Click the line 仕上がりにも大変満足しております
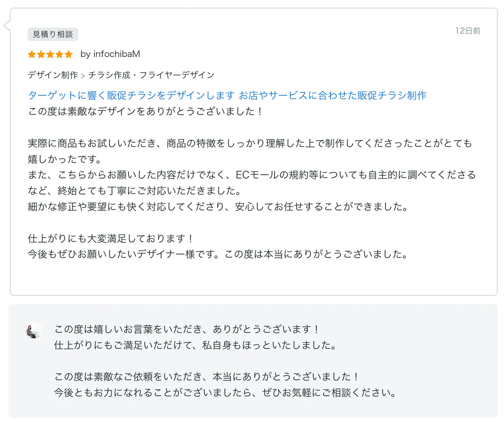This screenshot has width=504, height=425. pyautogui.click(x=111, y=238)
